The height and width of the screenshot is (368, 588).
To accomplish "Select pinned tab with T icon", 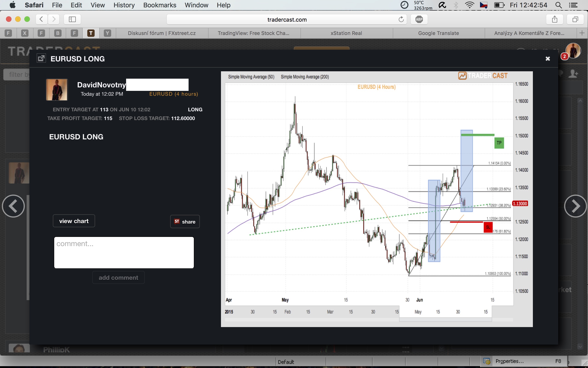I will pos(91,33).
